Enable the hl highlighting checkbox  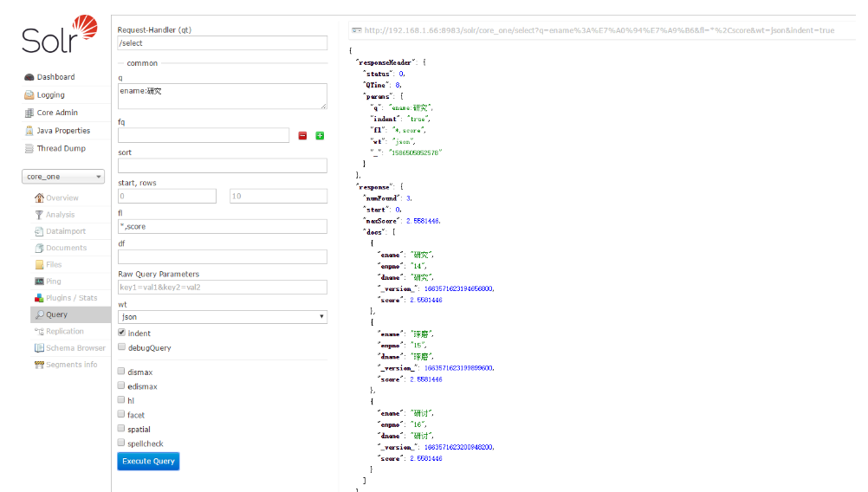pyautogui.click(x=121, y=399)
